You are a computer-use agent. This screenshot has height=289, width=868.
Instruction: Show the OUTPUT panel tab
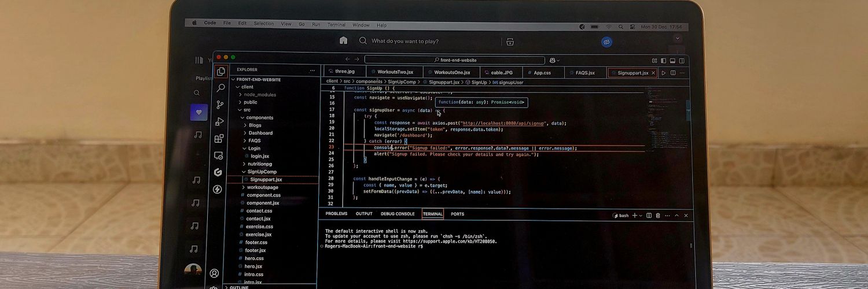pos(364,214)
